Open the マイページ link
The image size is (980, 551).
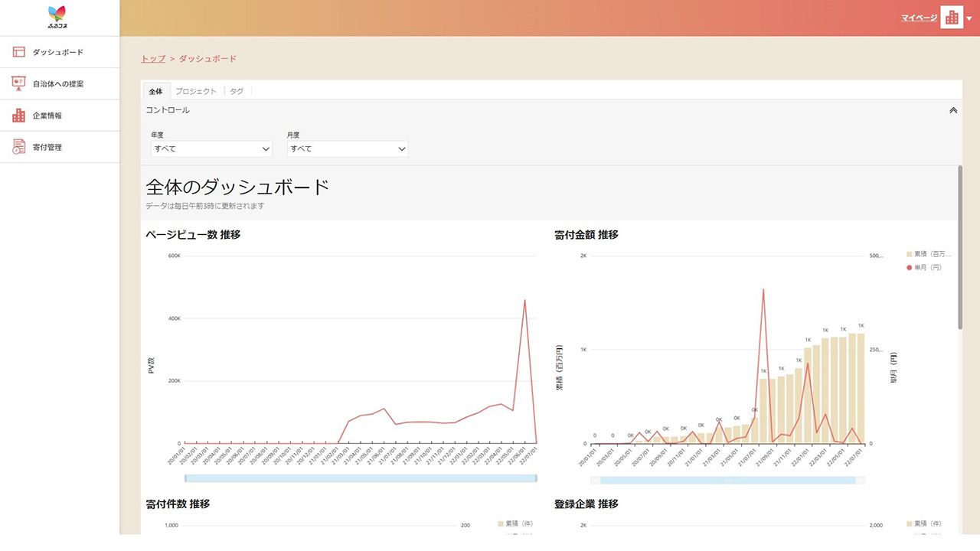[x=919, y=18]
